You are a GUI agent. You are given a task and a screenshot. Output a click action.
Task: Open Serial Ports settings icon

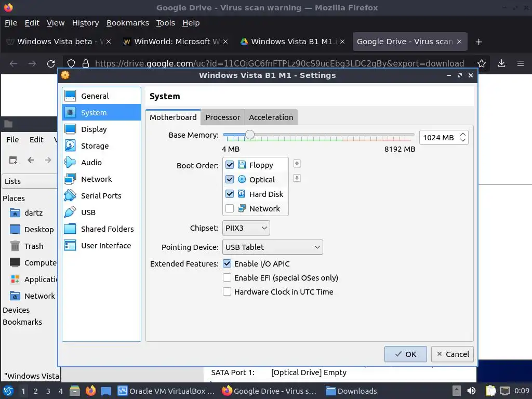pyautogui.click(x=70, y=196)
